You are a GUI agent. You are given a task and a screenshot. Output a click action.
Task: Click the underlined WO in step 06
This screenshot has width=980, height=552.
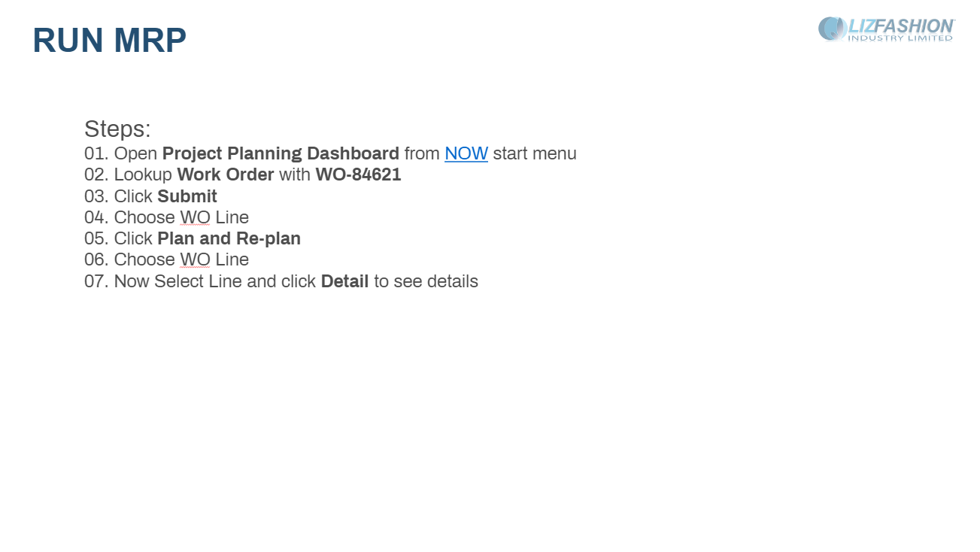click(196, 259)
